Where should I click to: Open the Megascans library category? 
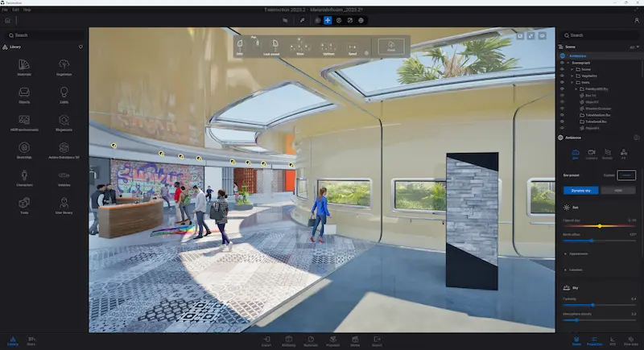click(x=64, y=123)
